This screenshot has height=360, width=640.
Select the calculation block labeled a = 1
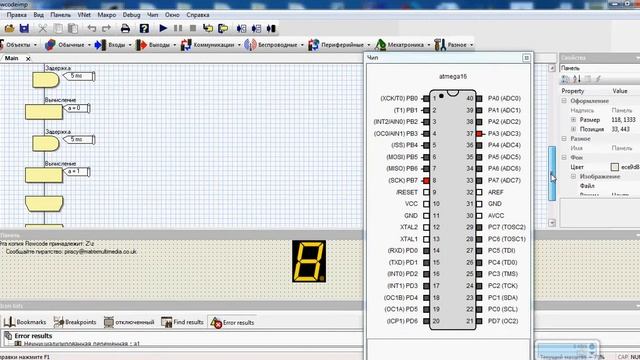point(44,175)
